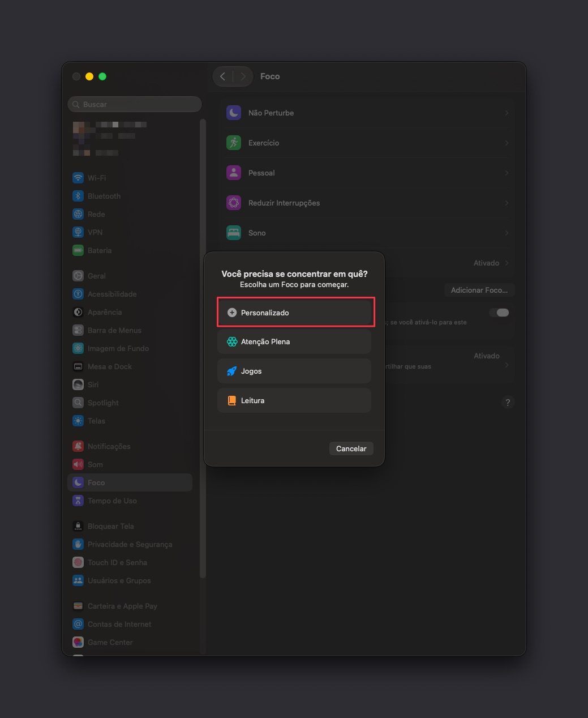Open Contas de Internet settings
Viewport: 588px width, 718px height.
point(130,624)
